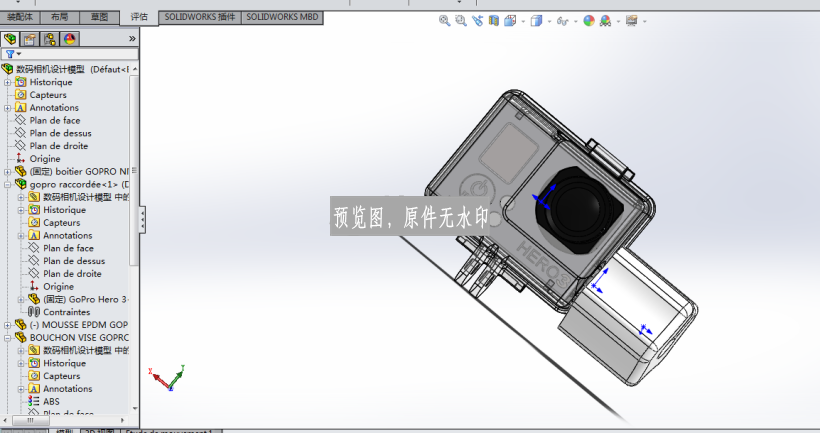Click the GoPro camera lens in viewport
The width and height of the screenshot is (820, 433).
[577, 209]
